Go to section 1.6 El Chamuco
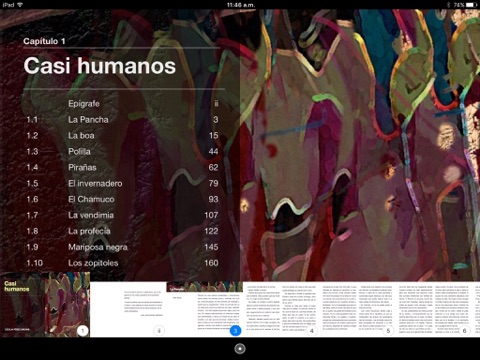Viewport: 480px width, 360px height. tap(122, 199)
